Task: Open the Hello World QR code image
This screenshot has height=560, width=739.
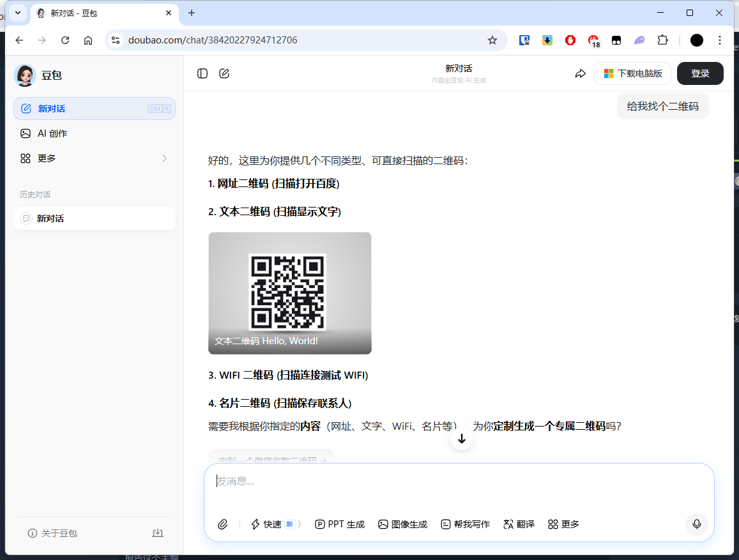Action: 289,292
